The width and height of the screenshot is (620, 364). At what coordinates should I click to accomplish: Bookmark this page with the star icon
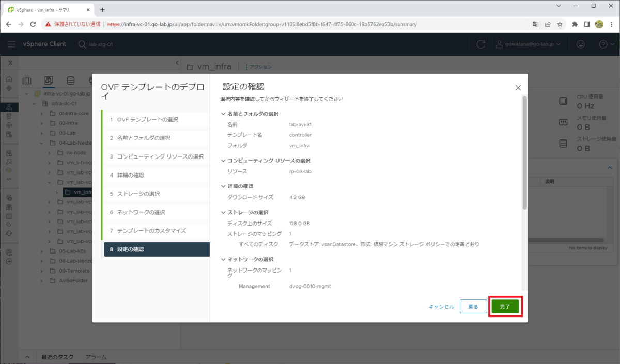[x=560, y=24]
